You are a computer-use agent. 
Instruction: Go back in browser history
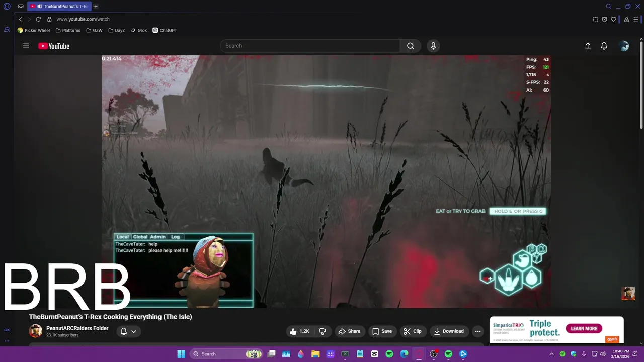(x=21, y=19)
